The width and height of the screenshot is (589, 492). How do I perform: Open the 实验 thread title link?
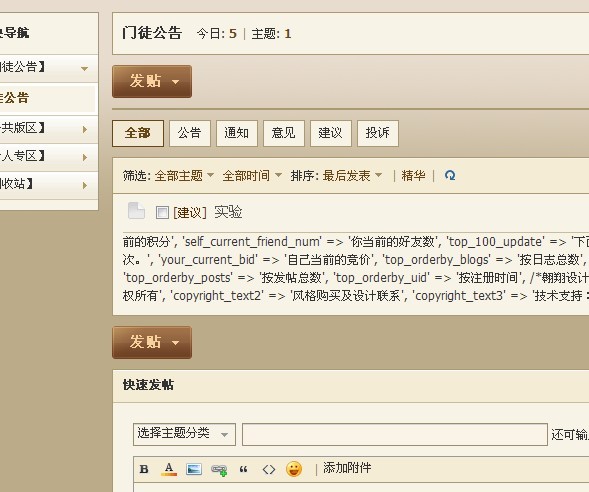[228, 212]
